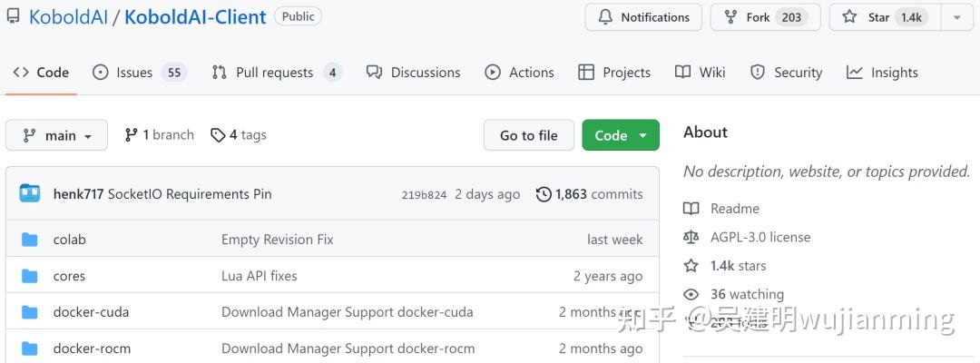View the 1,863 commits history link
The image size is (980, 363).
coord(590,194)
